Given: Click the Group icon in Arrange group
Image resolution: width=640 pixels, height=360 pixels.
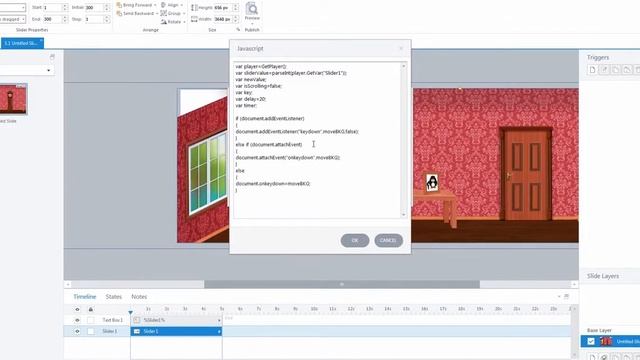Looking at the screenshot, I should (164, 13).
